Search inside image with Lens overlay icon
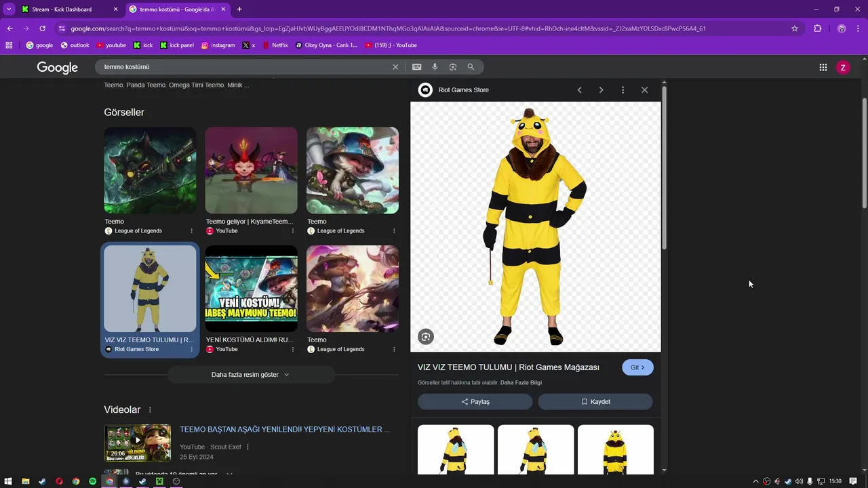The width and height of the screenshot is (868, 488). pos(426,337)
